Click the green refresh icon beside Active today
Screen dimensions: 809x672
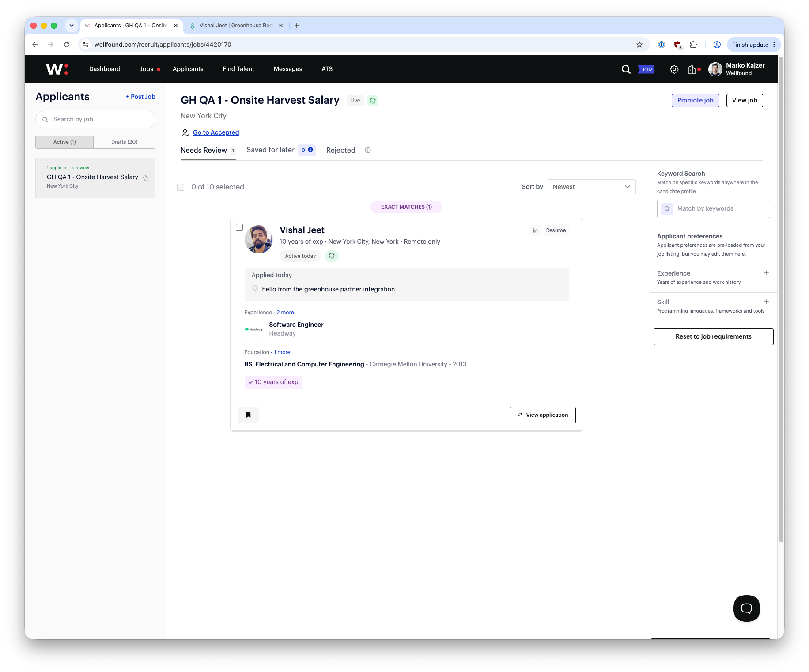tap(332, 256)
